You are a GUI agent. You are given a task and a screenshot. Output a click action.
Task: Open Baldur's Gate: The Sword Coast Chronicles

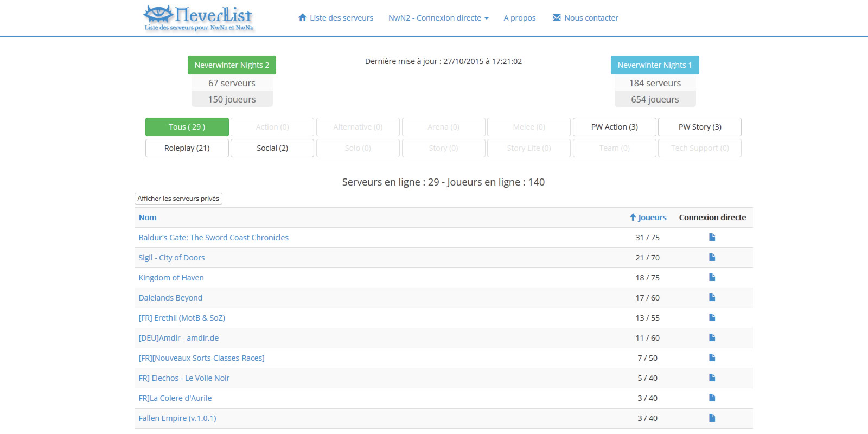[214, 238]
